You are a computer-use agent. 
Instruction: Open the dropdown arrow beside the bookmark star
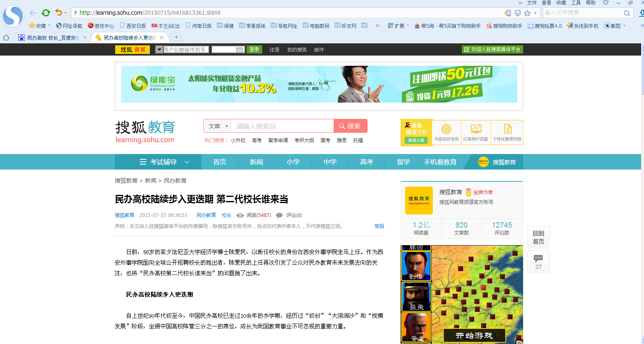pyautogui.click(x=535, y=13)
